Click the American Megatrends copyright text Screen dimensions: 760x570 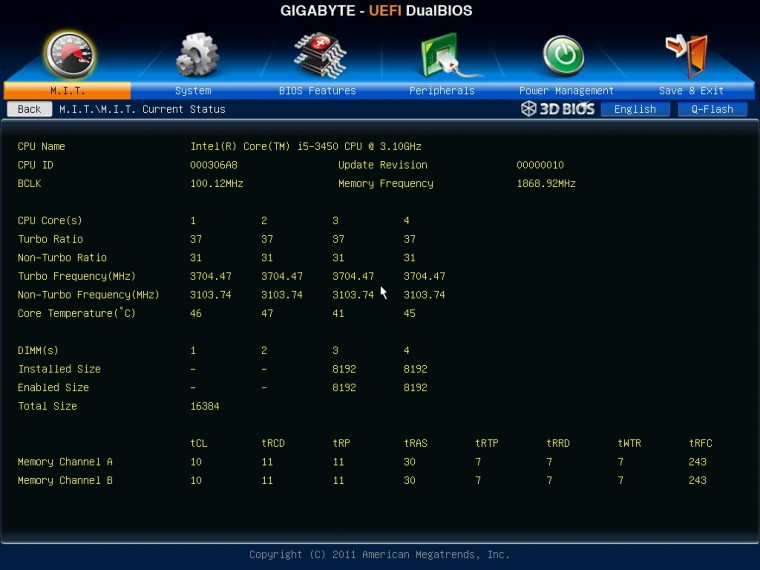coord(380,554)
